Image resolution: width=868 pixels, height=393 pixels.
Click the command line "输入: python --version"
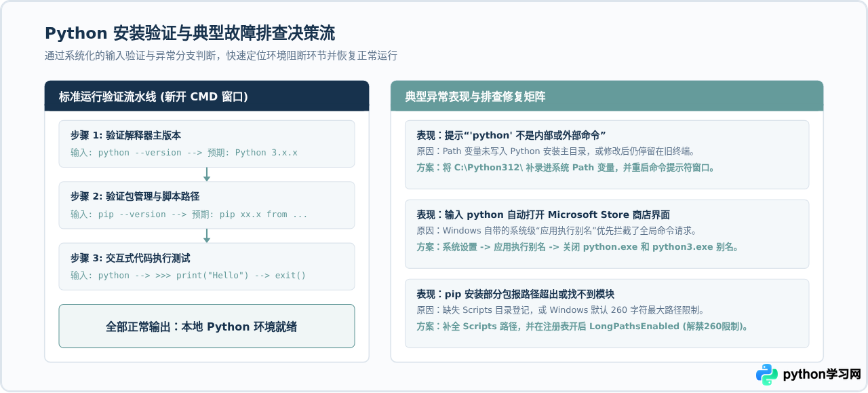coord(184,152)
